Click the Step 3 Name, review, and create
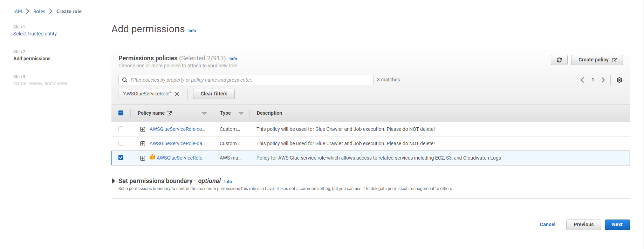Image resolution: width=644 pixels, height=249 pixels. coord(40,83)
